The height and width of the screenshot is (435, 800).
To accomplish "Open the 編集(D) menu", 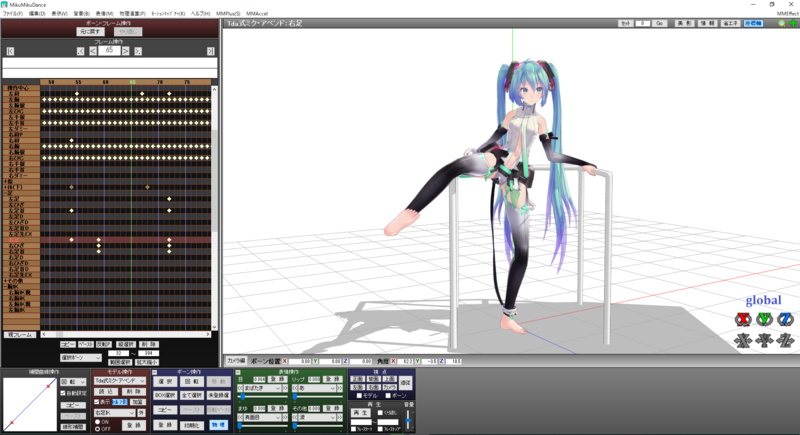I will coord(37,14).
